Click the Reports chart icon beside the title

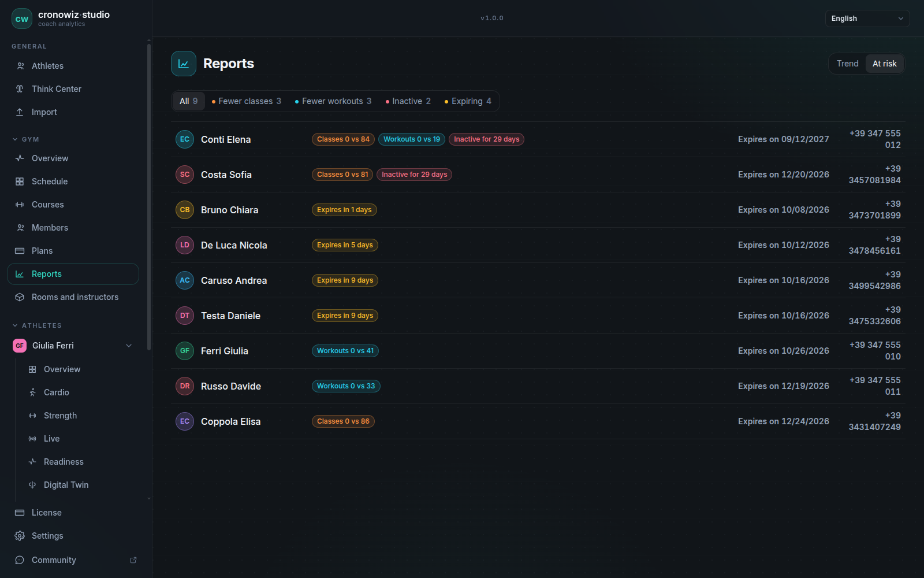click(x=184, y=64)
